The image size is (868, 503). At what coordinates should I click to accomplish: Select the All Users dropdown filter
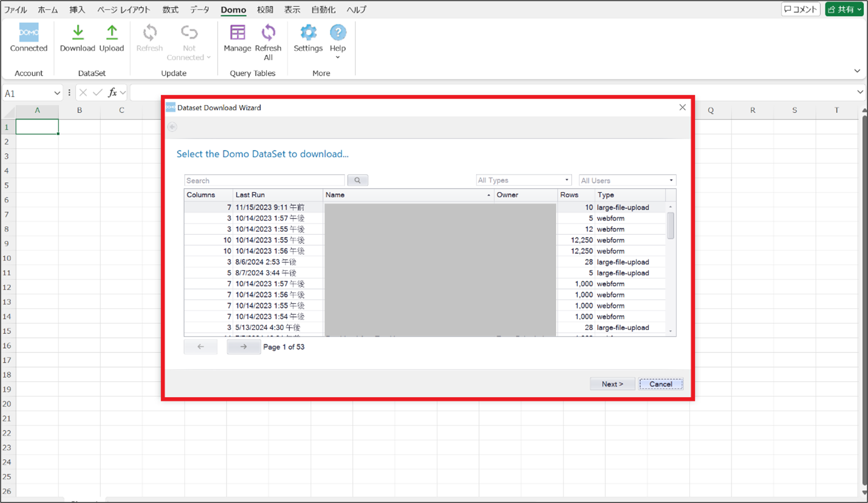click(626, 180)
